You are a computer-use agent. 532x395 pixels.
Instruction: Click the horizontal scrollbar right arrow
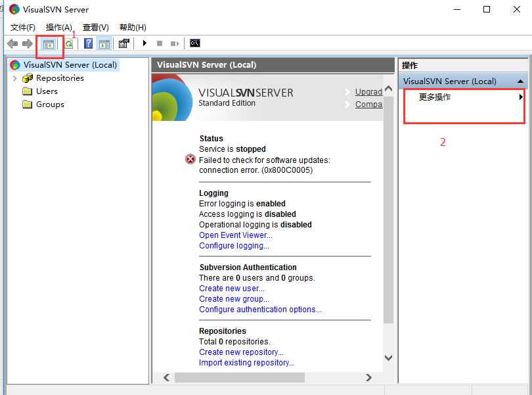368,378
